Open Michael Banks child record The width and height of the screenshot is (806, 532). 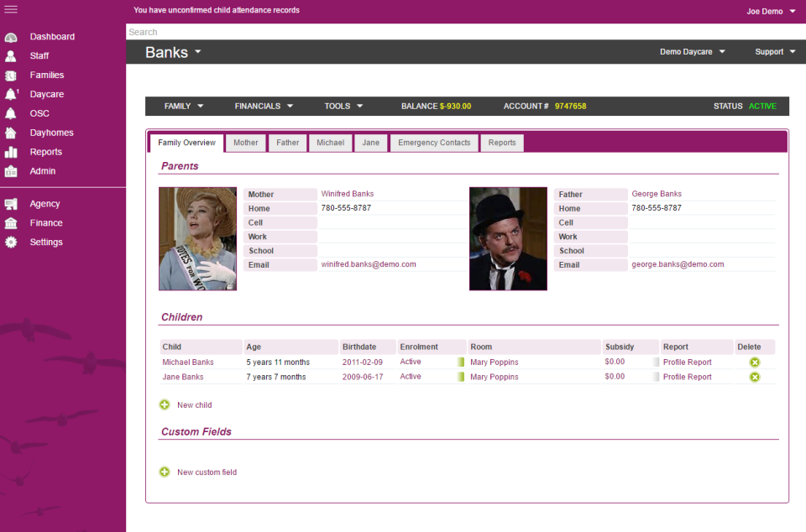[188, 362]
